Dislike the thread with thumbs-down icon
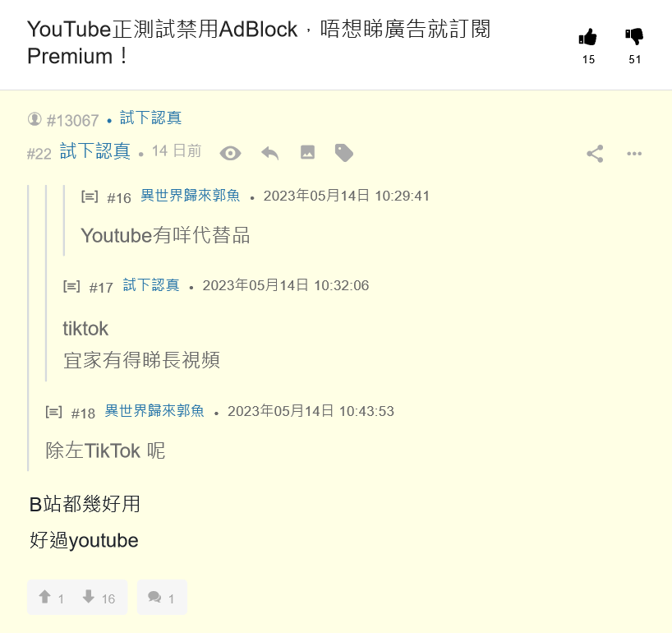 tap(634, 37)
